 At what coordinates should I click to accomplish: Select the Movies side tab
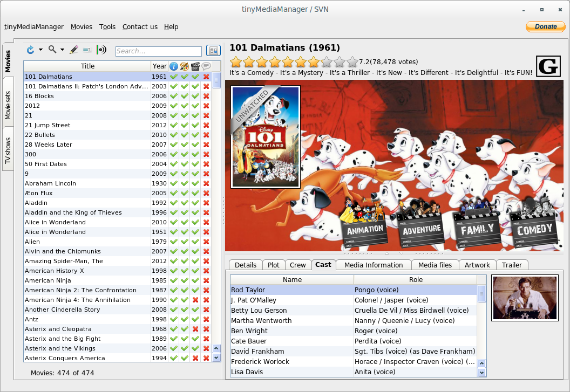point(8,61)
